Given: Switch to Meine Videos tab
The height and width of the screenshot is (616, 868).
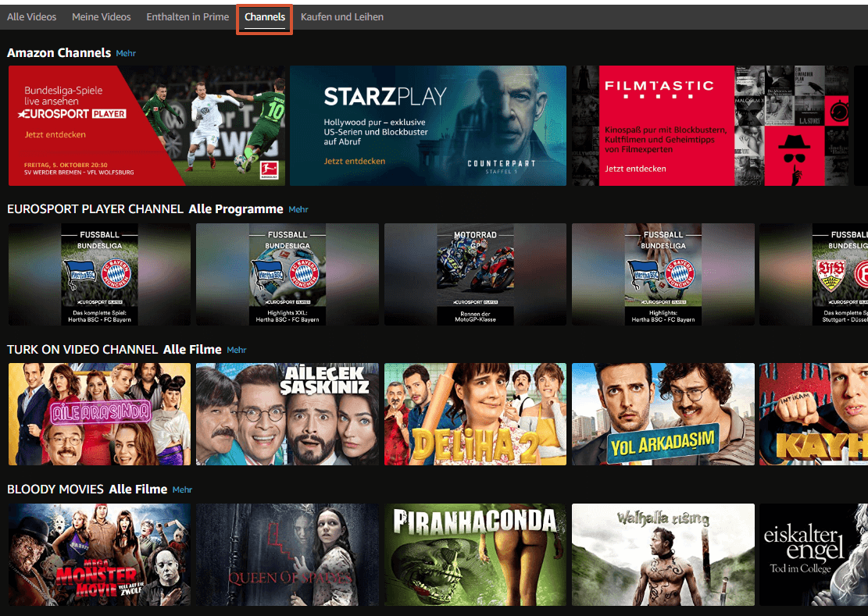Looking at the screenshot, I should pyautogui.click(x=102, y=16).
